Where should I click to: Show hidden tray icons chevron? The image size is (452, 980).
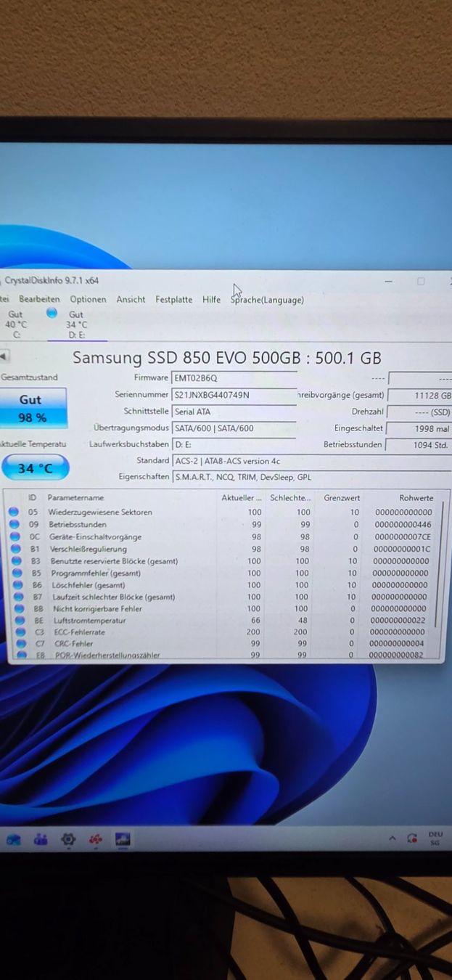click(393, 838)
